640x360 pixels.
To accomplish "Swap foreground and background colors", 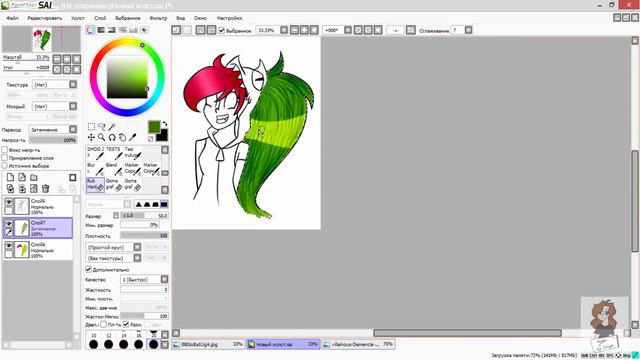I will [164, 124].
